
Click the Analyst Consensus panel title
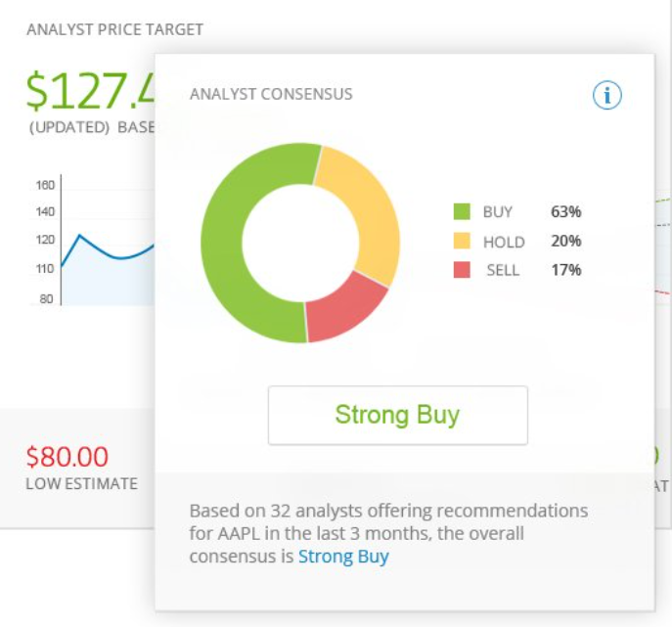[271, 95]
